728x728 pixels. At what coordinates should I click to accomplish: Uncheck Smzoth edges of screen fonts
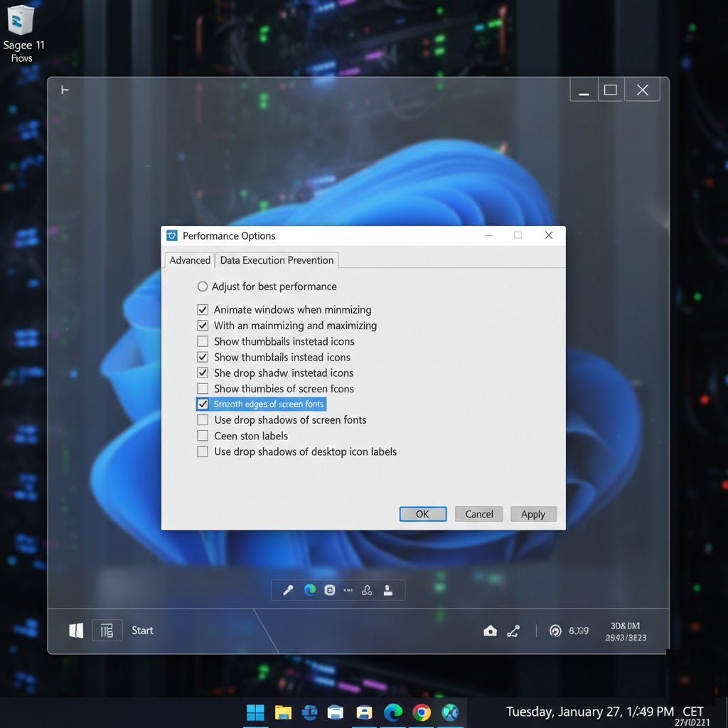[203, 404]
